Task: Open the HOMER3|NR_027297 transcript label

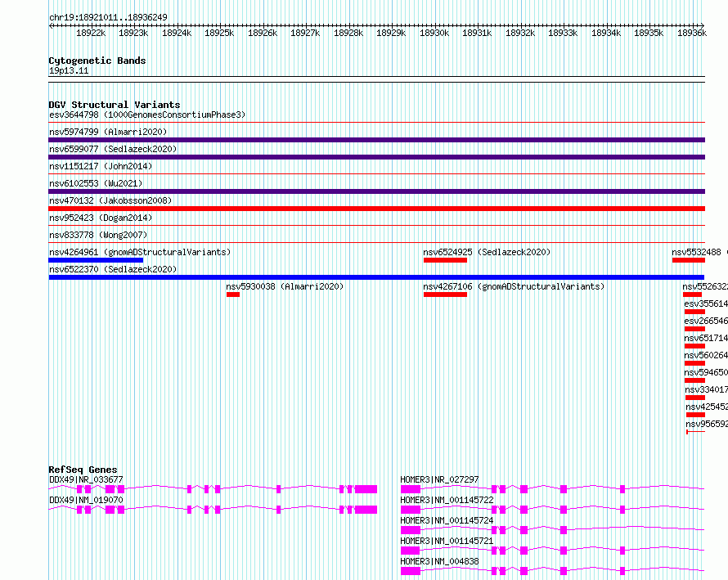Action: coord(439,479)
